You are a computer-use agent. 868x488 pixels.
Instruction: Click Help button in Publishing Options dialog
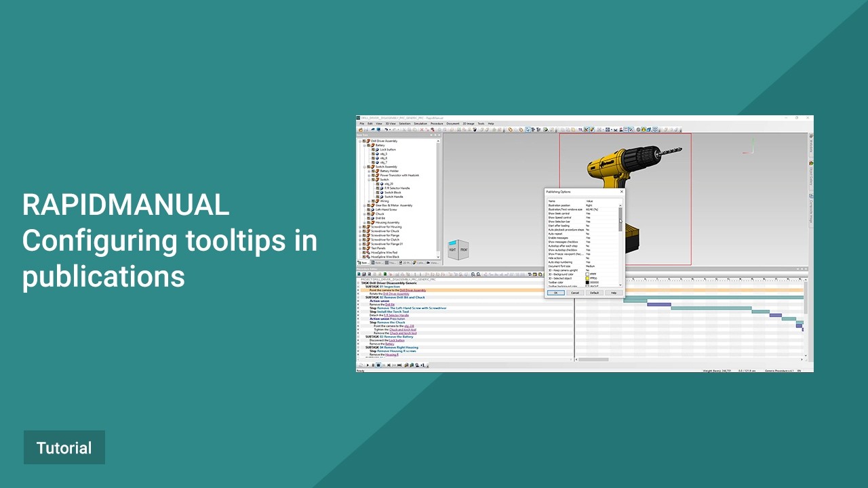[x=614, y=293]
